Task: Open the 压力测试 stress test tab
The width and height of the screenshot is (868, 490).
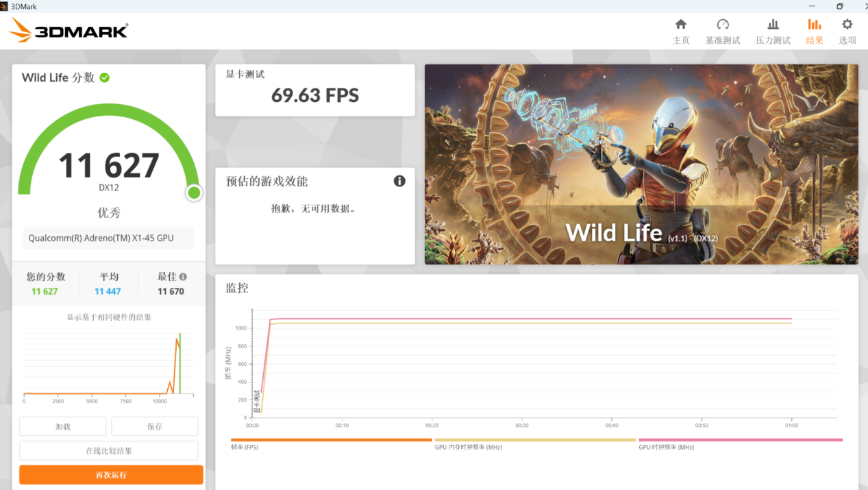Action: [773, 32]
